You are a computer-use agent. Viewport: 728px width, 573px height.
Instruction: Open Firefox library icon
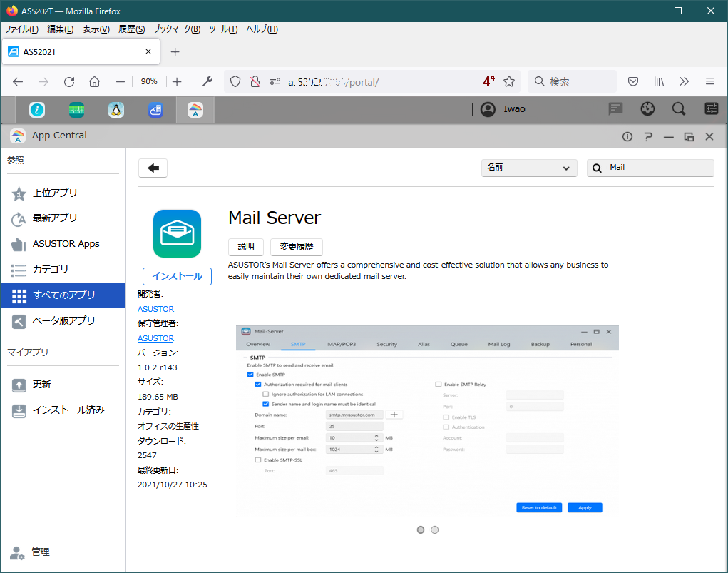659,82
